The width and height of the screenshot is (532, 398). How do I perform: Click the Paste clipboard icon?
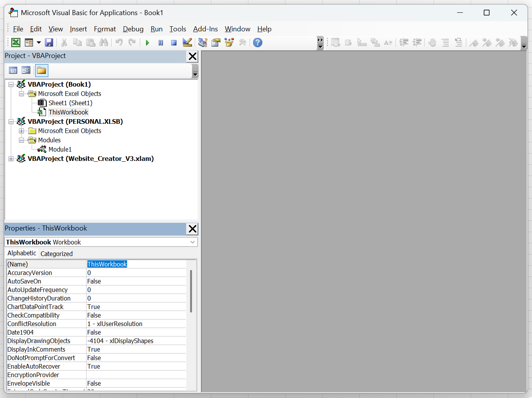tap(90, 43)
